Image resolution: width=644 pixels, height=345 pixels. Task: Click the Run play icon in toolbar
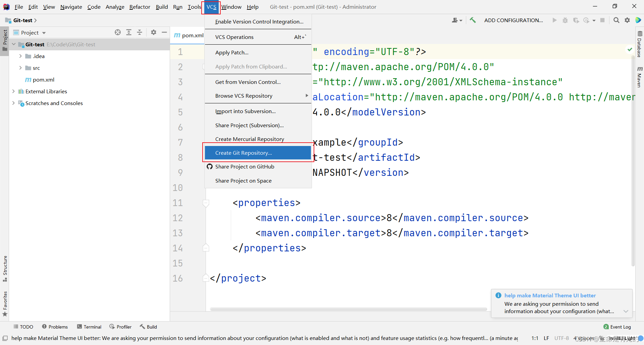coord(554,20)
